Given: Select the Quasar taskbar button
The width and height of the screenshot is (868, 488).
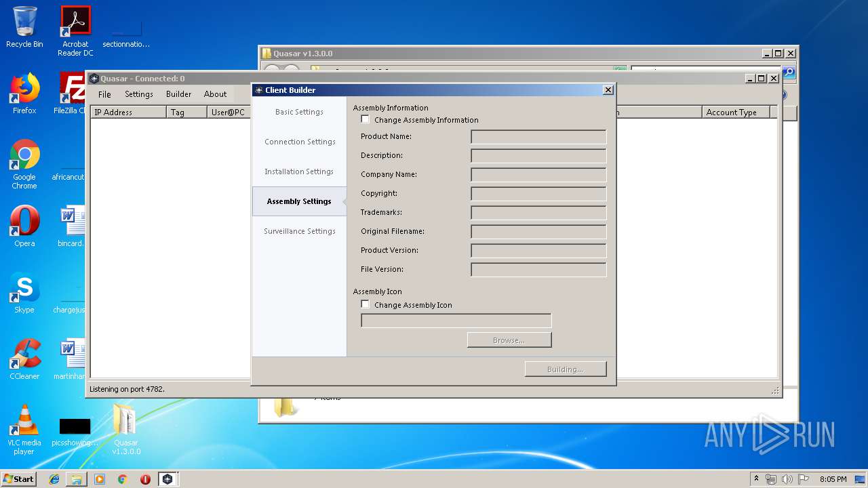Looking at the screenshot, I should point(167,479).
